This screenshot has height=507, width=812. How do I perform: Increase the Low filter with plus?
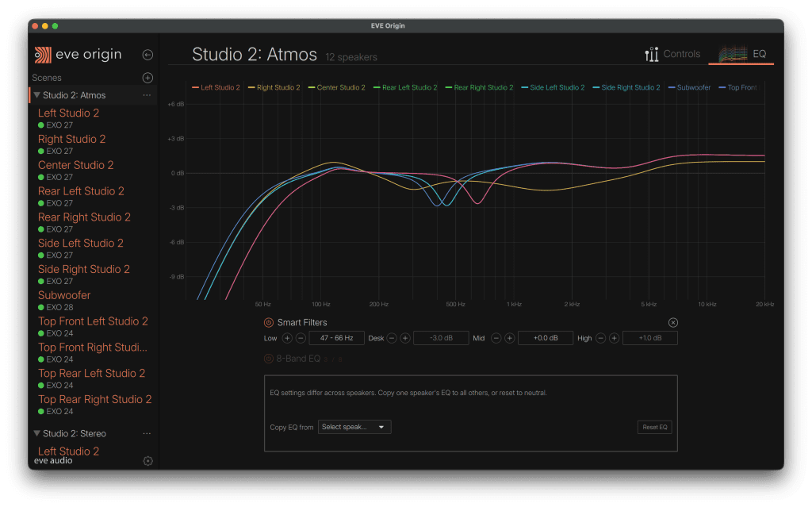287,338
